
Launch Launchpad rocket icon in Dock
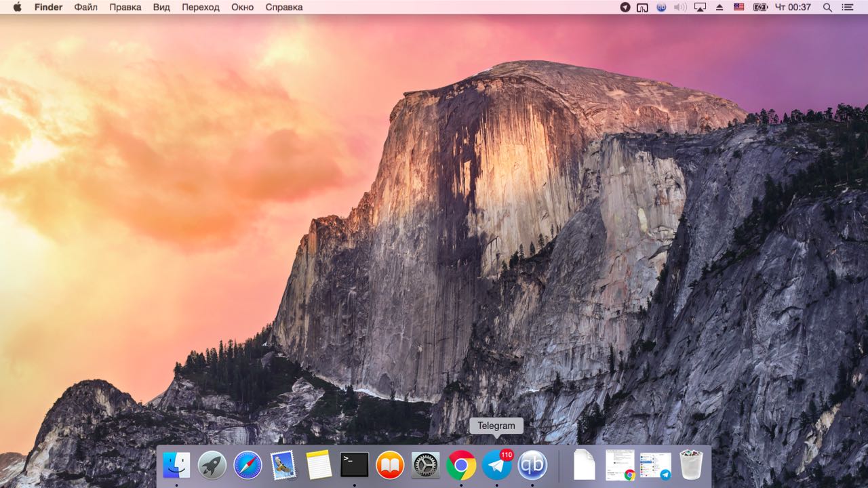(x=212, y=465)
